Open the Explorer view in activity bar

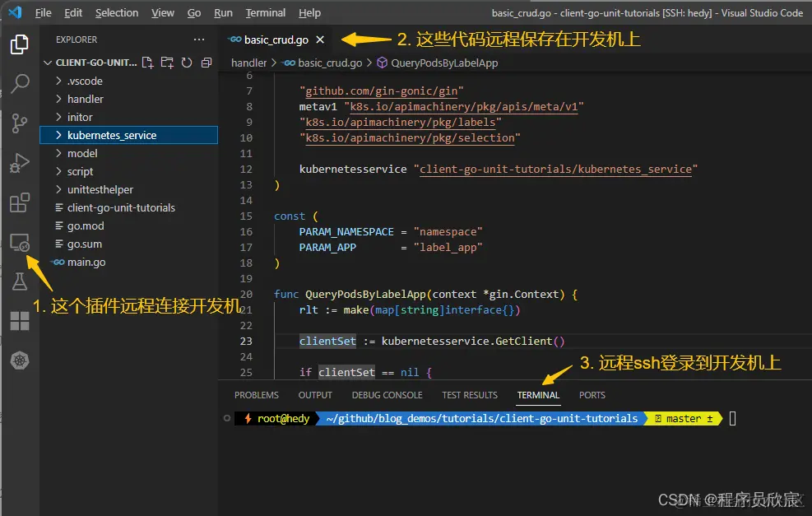(x=20, y=44)
